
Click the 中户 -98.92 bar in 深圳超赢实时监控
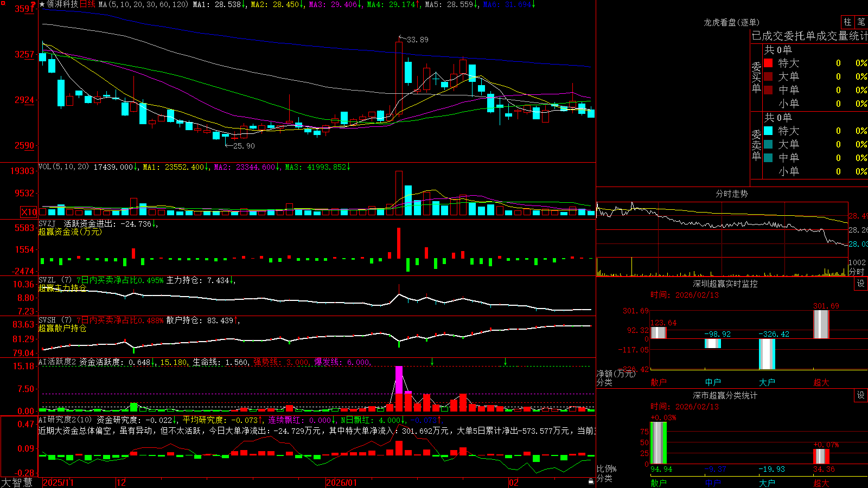tap(713, 343)
